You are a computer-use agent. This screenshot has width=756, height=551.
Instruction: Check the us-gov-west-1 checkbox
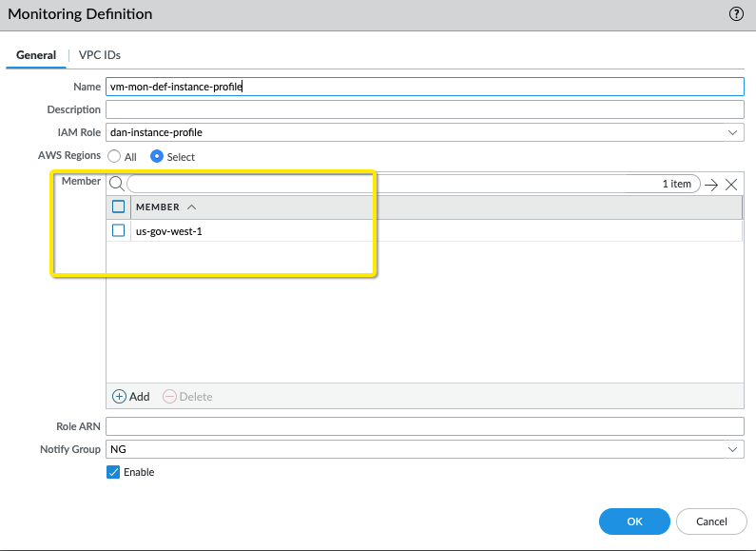[119, 230]
